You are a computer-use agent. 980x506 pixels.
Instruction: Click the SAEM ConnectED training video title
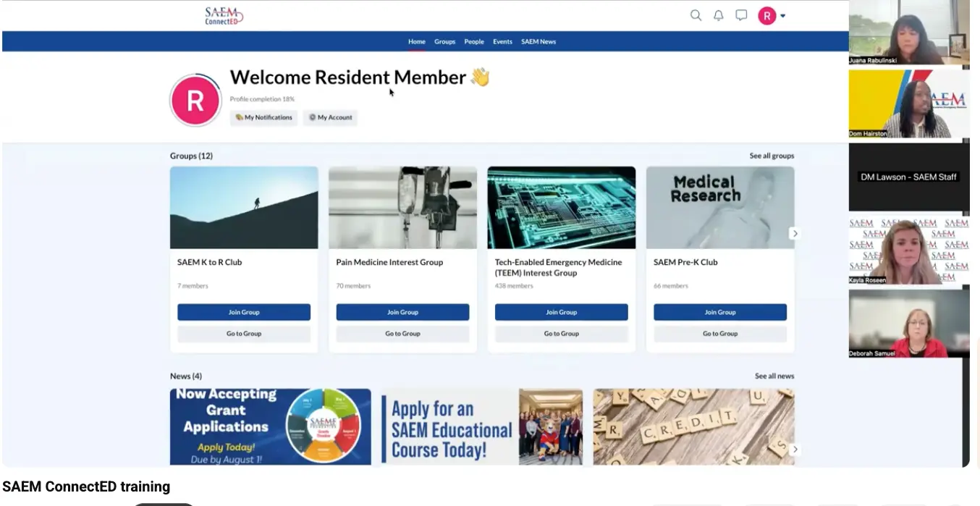pyautogui.click(x=86, y=486)
